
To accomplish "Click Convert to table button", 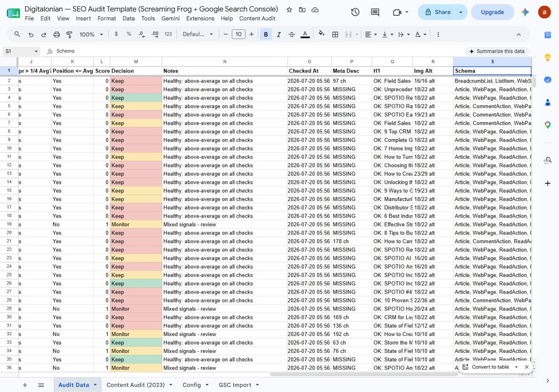I will tap(486, 367).
